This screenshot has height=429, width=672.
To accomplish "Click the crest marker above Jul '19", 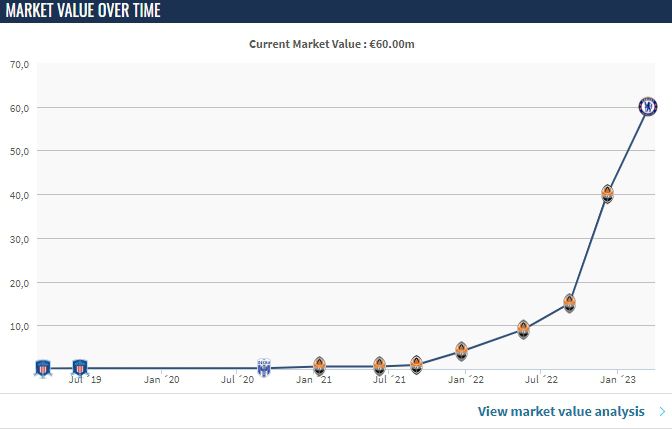I will [80, 368].
